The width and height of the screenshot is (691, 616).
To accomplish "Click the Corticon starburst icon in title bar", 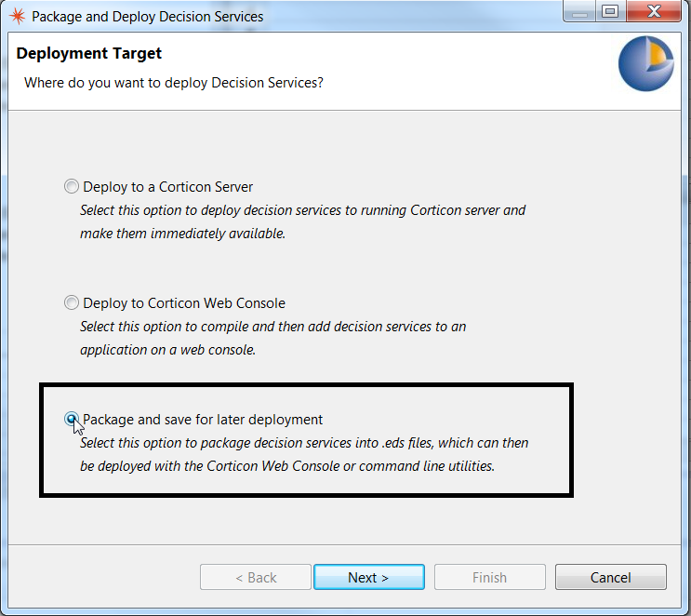I will pyautogui.click(x=18, y=17).
